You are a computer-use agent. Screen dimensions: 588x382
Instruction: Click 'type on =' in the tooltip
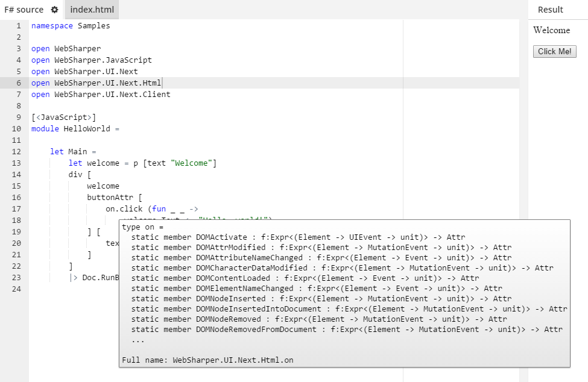click(142, 227)
